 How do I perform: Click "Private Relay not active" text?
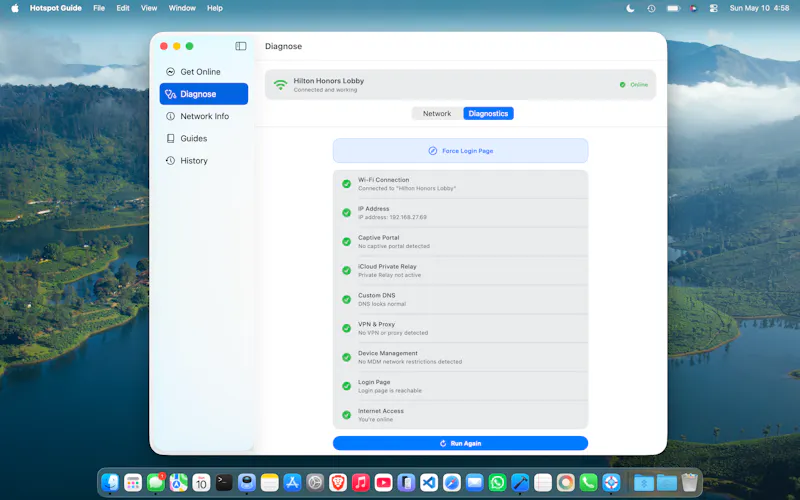[389, 275]
